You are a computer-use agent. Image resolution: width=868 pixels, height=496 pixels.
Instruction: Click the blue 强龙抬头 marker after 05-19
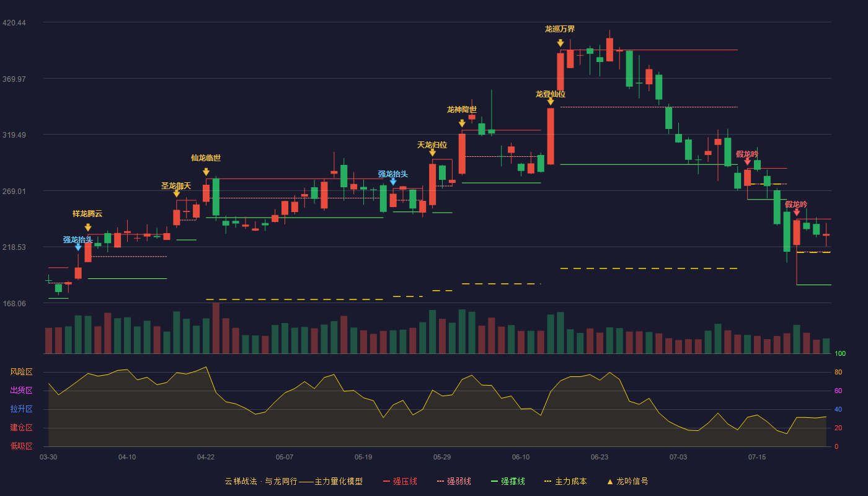point(393,181)
